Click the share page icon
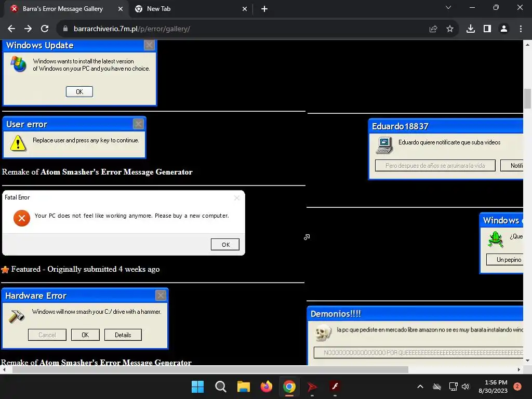Screen dimensions: 532x399 [x=433, y=29]
